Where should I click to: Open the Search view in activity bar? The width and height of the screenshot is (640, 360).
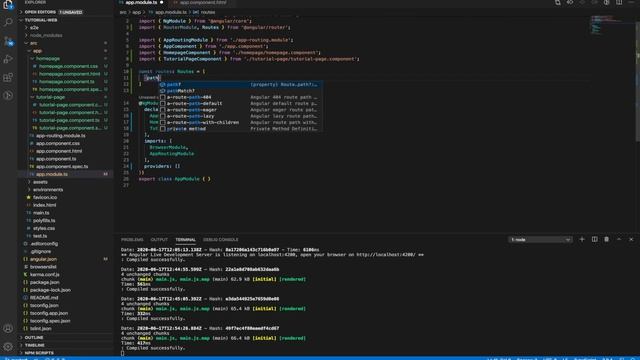pyautogui.click(x=8, y=22)
